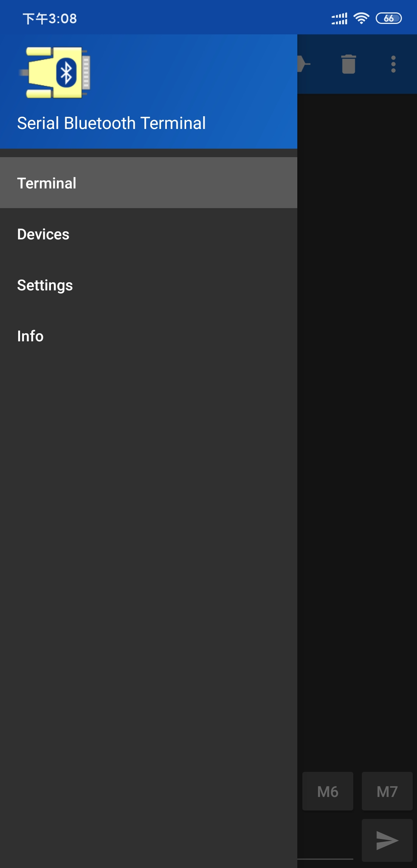Tap the Wi-Fi status icon
The height and width of the screenshot is (868, 417).
(x=361, y=18)
